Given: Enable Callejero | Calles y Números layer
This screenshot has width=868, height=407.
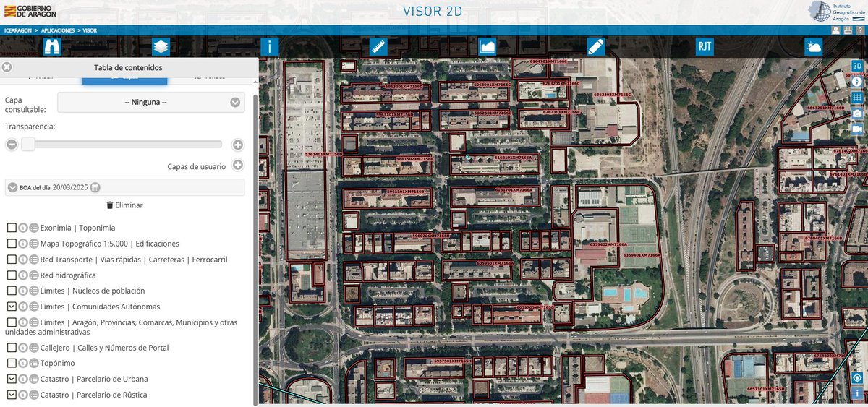Looking at the screenshot, I should (12, 348).
